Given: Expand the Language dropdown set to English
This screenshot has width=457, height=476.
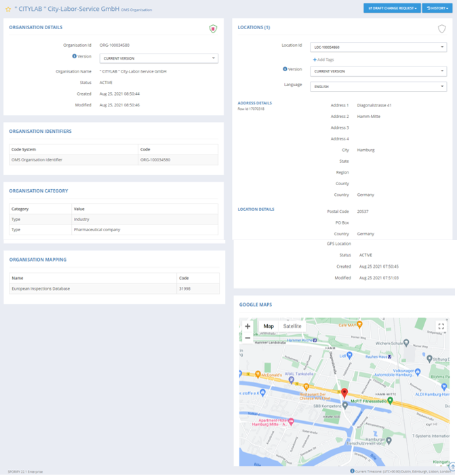Looking at the screenshot, I should [378, 87].
